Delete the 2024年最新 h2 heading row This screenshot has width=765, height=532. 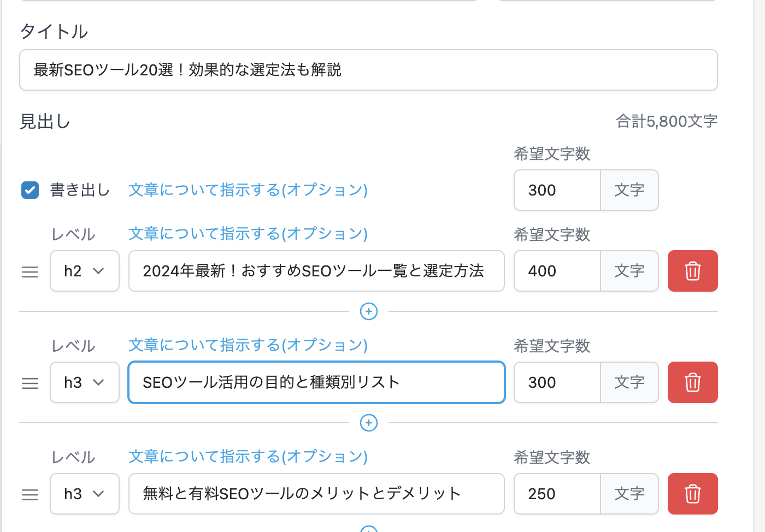(692, 271)
